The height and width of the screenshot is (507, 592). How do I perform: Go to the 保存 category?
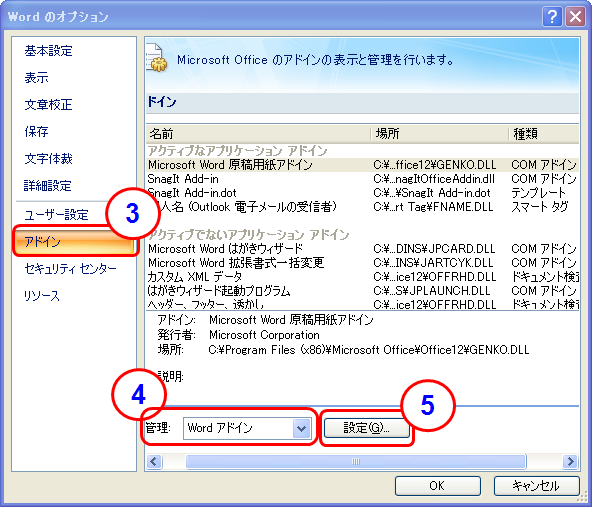pos(36,131)
